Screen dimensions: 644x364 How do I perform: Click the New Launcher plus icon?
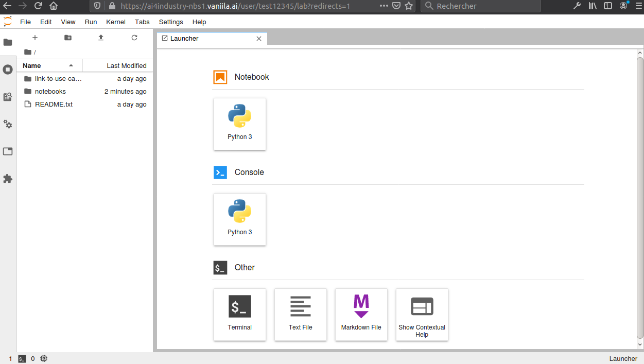(35, 38)
